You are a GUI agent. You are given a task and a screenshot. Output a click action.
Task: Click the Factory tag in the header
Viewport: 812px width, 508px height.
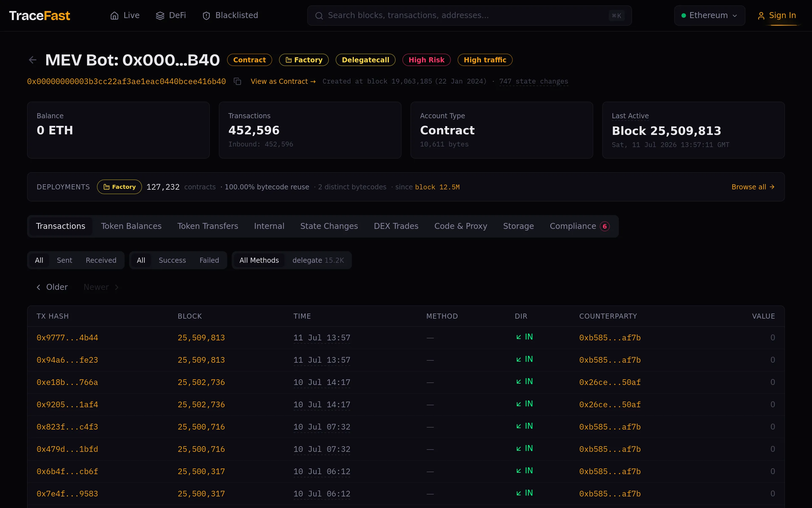click(x=304, y=60)
